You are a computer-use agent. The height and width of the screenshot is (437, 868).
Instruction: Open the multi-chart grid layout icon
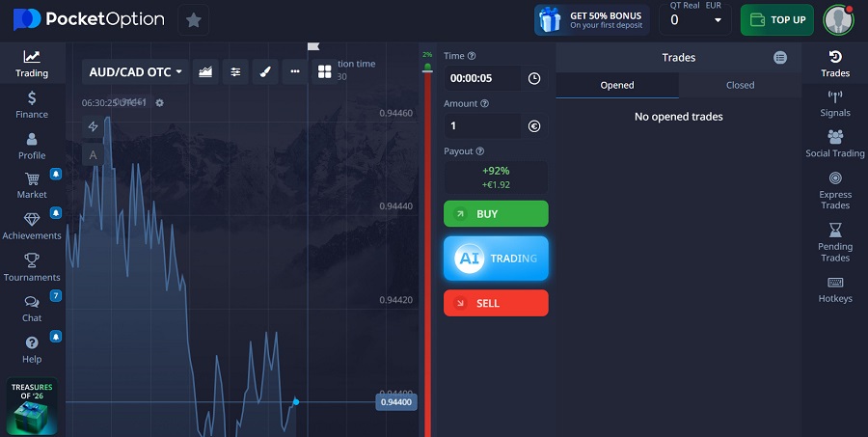324,72
